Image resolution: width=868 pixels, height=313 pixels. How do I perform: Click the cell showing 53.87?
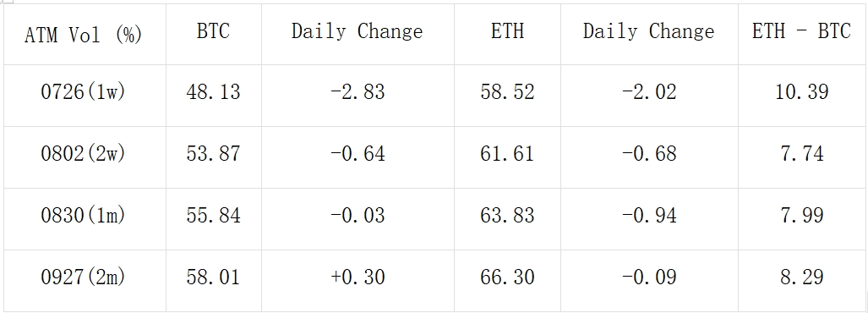(x=214, y=157)
